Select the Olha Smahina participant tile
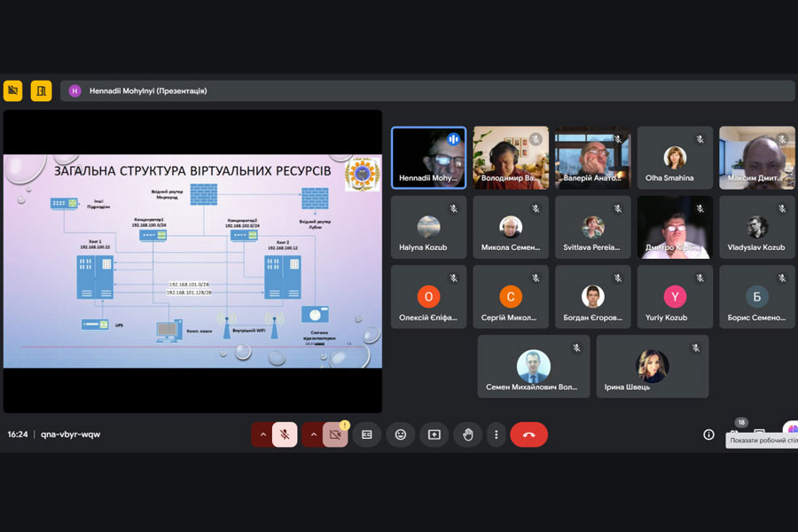 pos(675,158)
